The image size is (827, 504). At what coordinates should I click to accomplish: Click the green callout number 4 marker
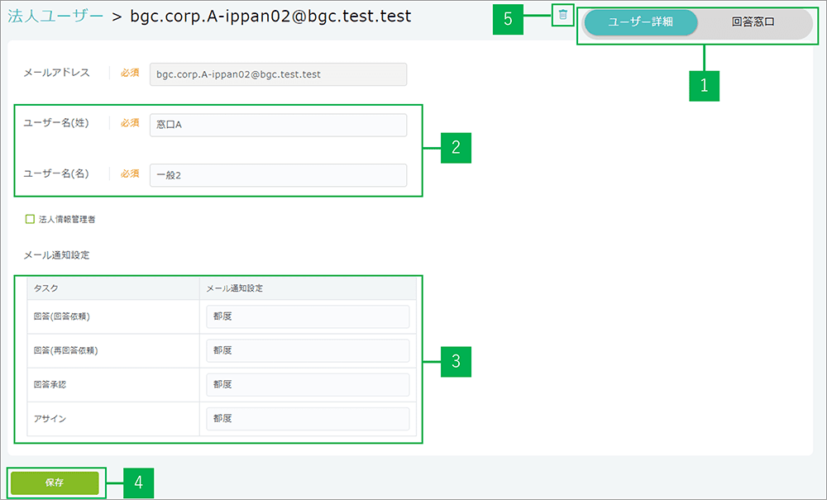(x=139, y=483)
